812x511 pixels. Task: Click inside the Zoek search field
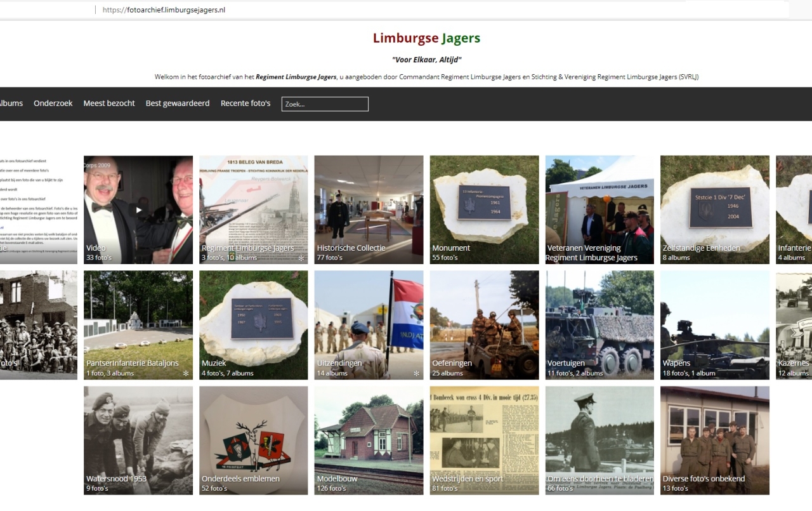coord(325,103)
